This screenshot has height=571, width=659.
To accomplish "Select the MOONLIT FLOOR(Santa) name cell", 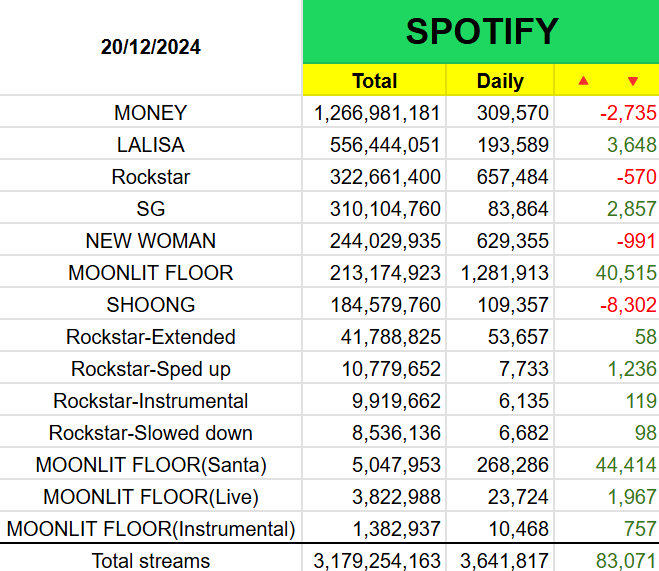I will (150, 465).
